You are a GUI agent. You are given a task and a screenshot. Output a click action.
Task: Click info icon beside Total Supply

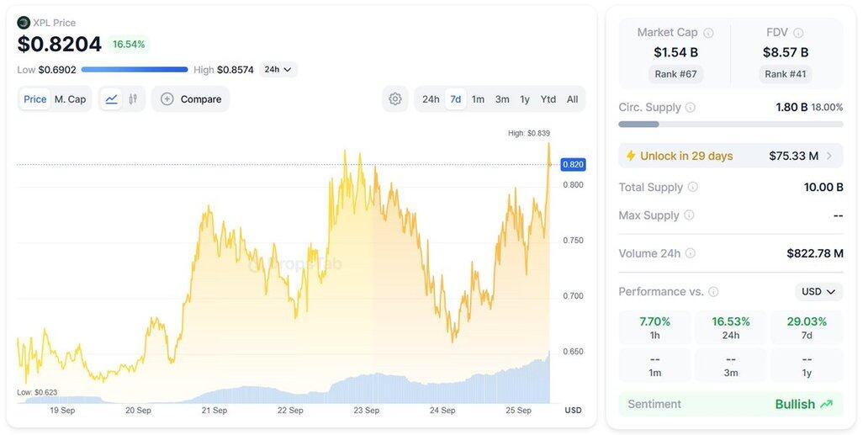[692, 187]
